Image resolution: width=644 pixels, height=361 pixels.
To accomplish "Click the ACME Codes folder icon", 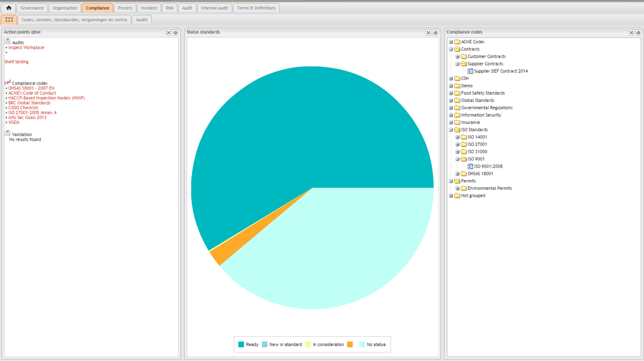I will (x=457, y=42).
